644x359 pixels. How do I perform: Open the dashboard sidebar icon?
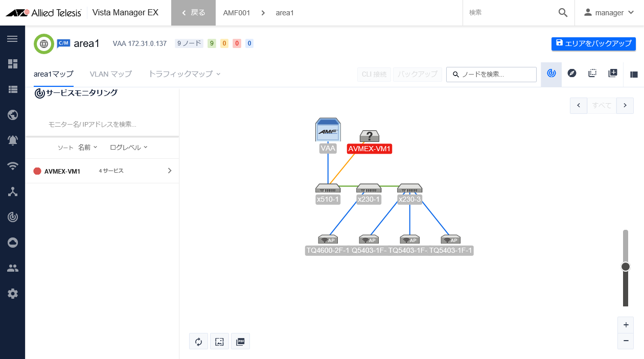click(13, 64)
